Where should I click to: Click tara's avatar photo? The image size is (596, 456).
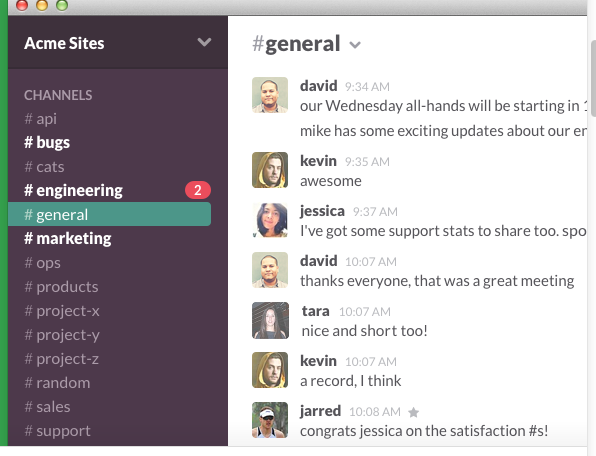coord(270,320)
